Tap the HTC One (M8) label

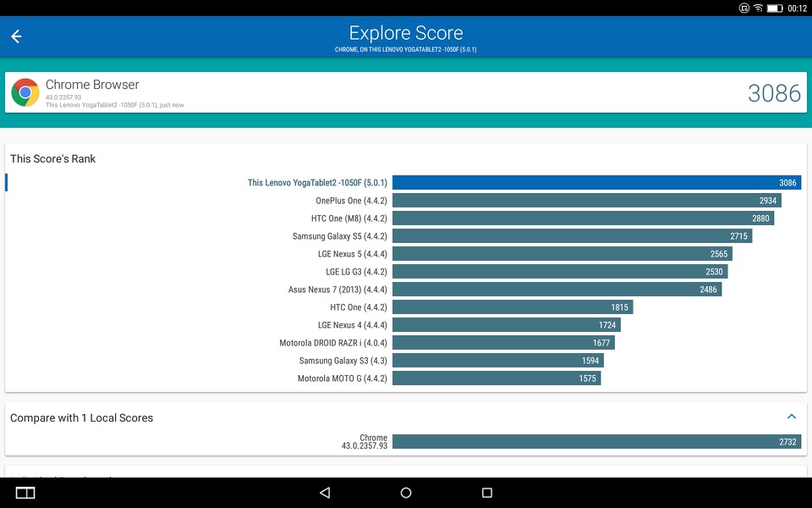point(349,218)
